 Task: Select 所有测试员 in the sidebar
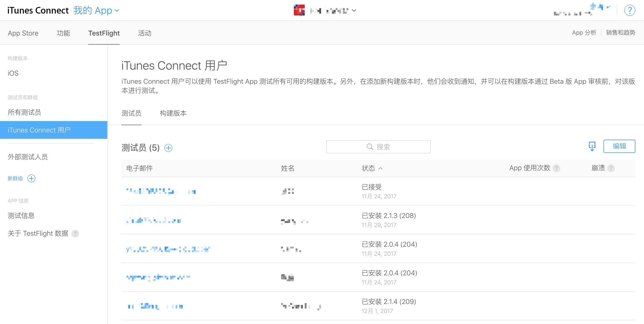pos(24,112)
